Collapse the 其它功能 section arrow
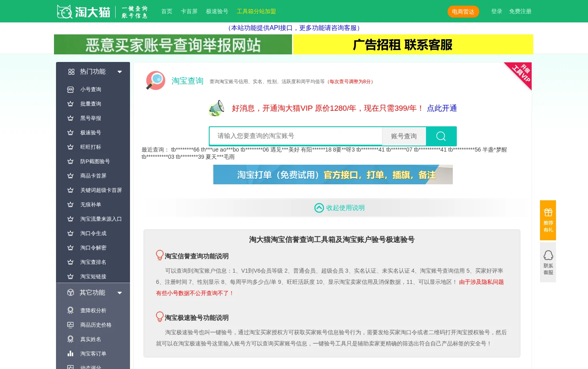The width and height of the screenshot is (588, 369). coord(120,293)
